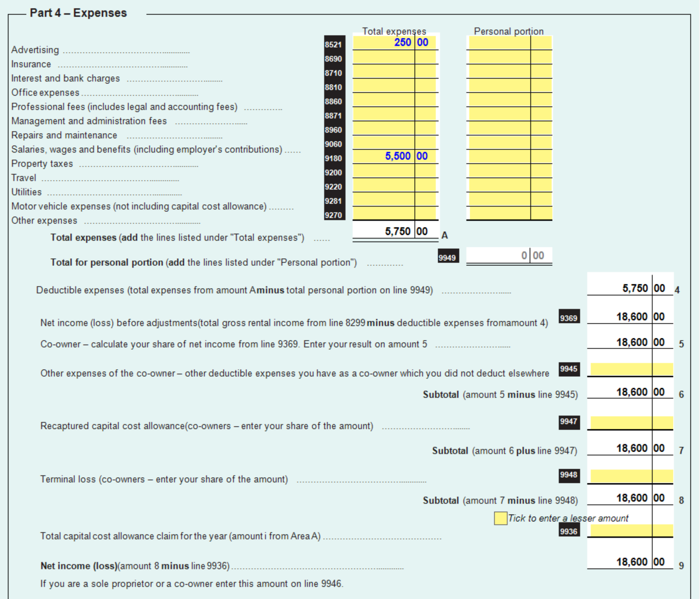Select Advertising personal portion field

[x=509, y=43]
